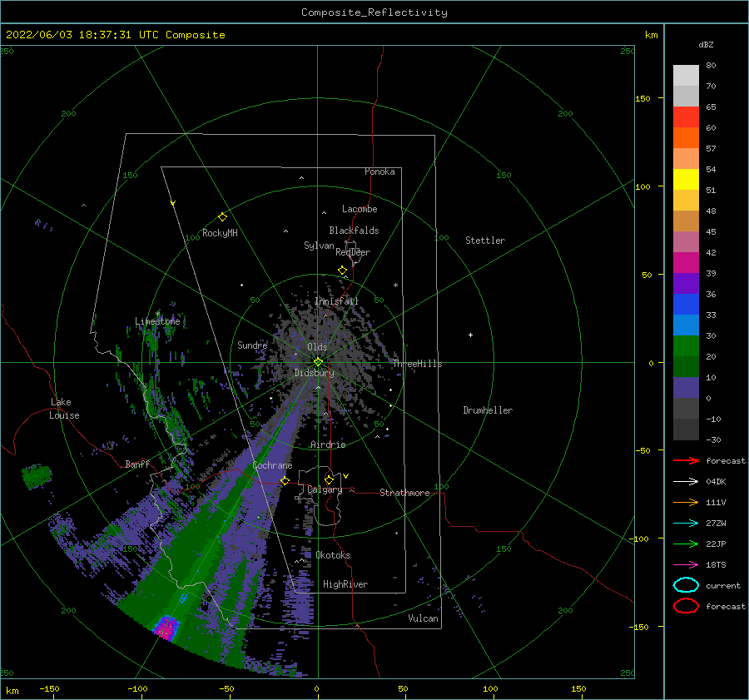Select the Sylvan label
The height and width of the screenshot is (700, 749).
[x=319, y=246]
